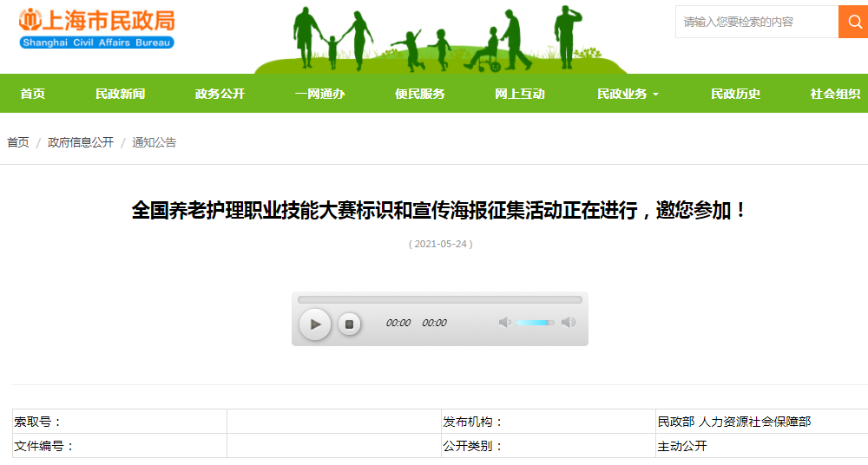Open the 网上互动 navigation item
The image size is (868, 465).
point(520,94)
